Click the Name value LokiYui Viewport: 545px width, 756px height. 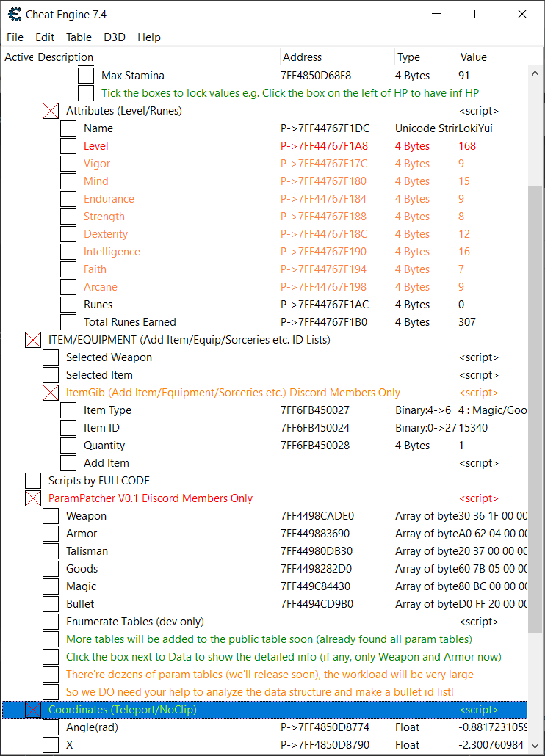(475, 128)
